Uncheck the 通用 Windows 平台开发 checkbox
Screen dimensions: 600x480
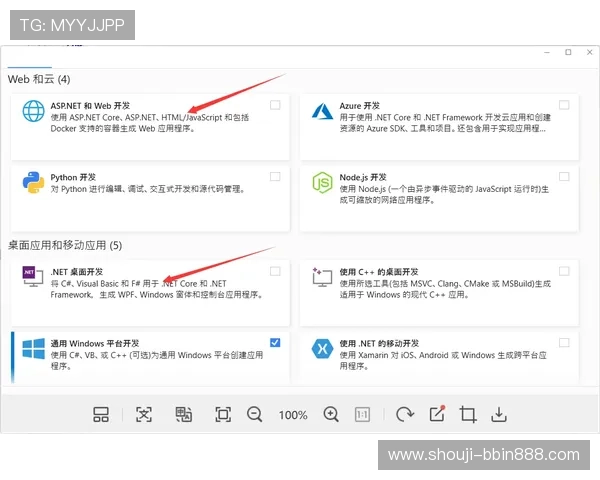click(275, 343)
